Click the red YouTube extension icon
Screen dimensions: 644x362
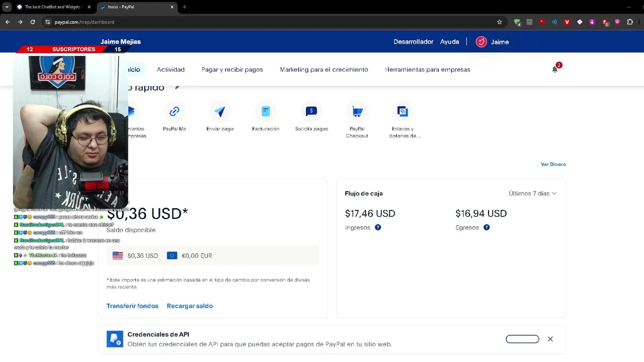542,22
